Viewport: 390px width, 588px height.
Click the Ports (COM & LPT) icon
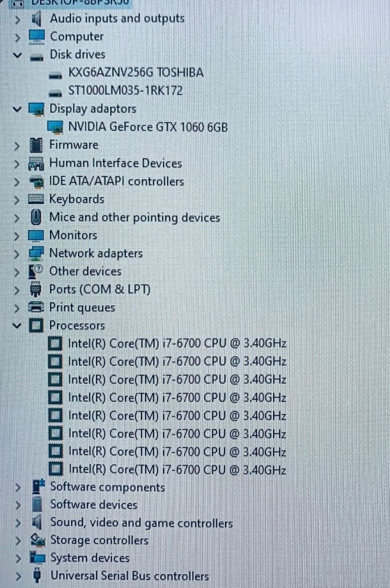click(x=36, y=289)
